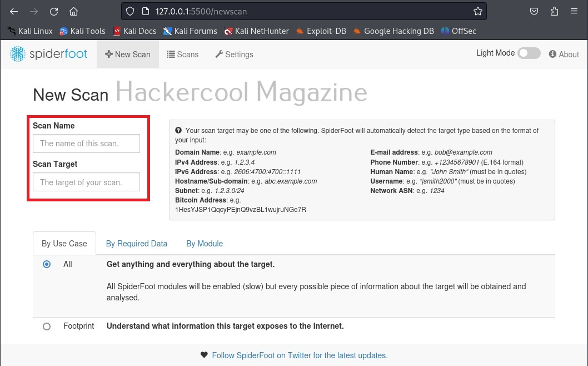
Task: Toggle the Light Mode switch
Action: pyautogui.click(x=529, y=53)
